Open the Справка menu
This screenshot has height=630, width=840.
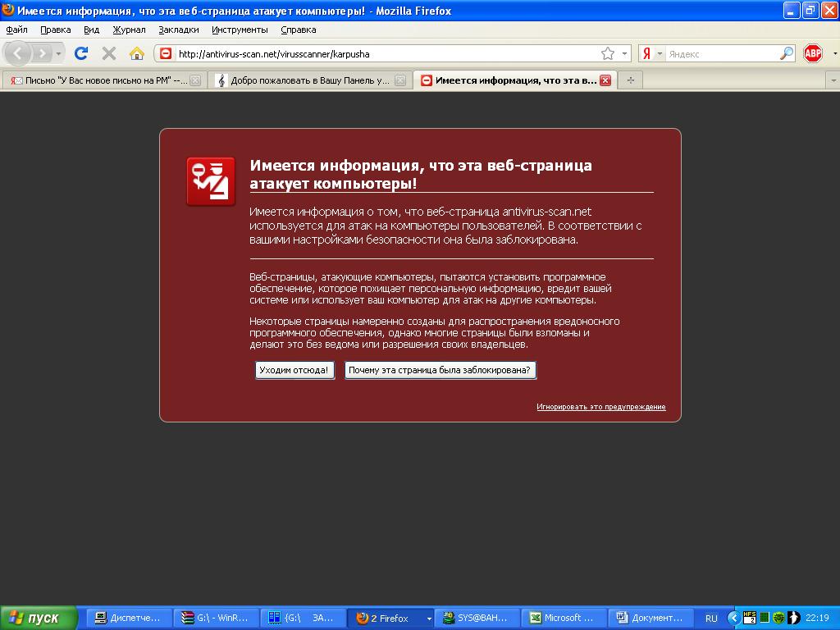299,30
